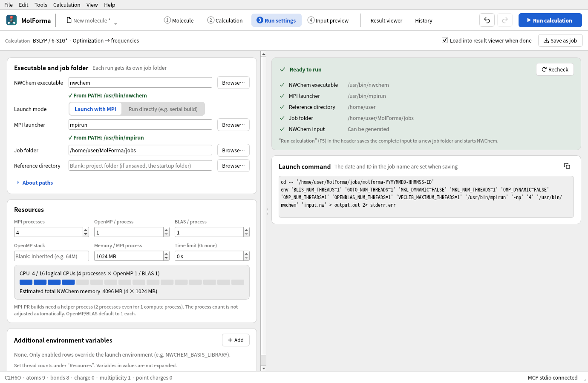
Task: Open the New molecule document dropdown arrow
Action: pos(115,24)
